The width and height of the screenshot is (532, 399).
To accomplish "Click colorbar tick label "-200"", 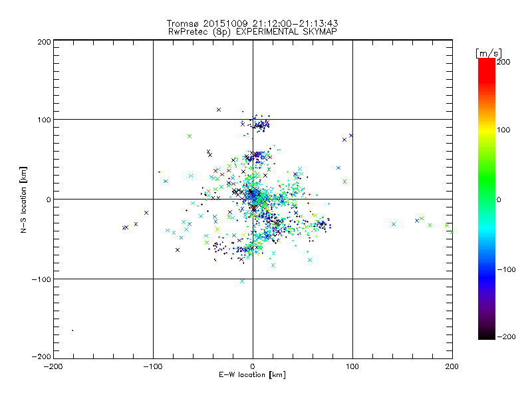I will pos(506,336).
